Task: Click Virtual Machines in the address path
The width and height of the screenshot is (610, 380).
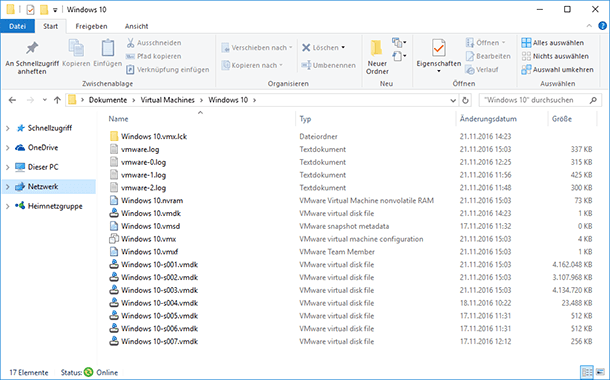Action: pyautogui.click(x=167, y=100)
